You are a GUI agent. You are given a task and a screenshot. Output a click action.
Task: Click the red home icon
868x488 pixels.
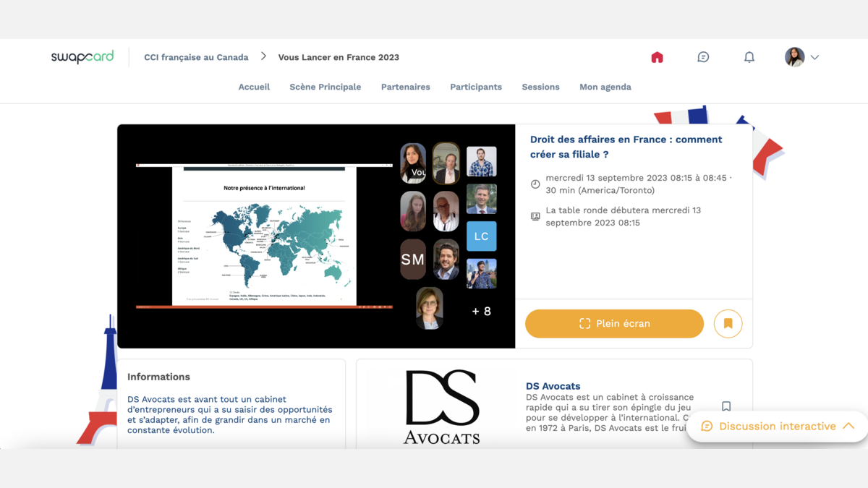pyautogui.click(x=657, y=57)
